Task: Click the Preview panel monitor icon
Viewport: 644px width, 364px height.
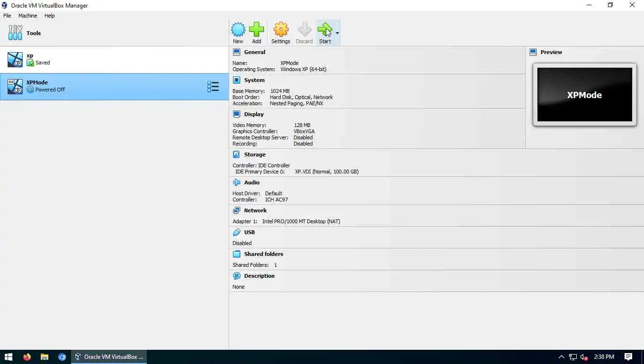Action: (x=533, y=52)
